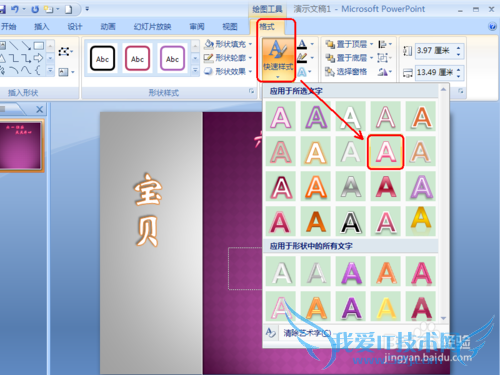Click the 宝贝 vertical text on the slide
Screen dimensions: 500x375
(148, 210)
